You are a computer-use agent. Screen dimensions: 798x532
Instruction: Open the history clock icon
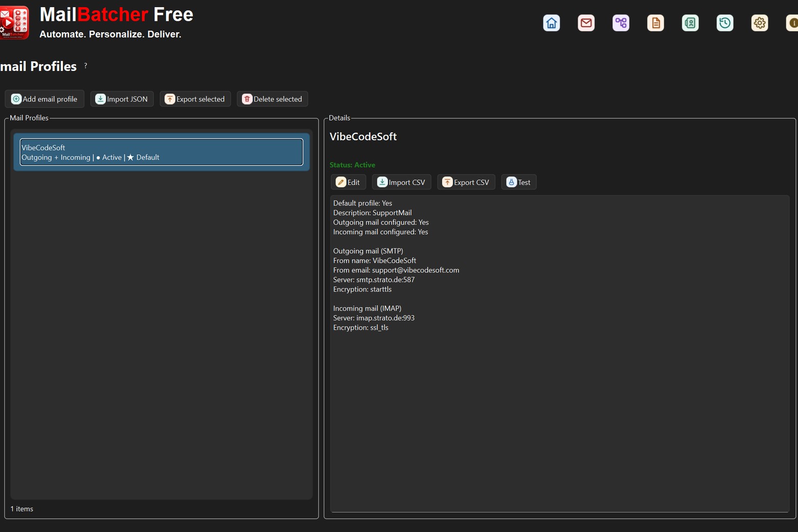[725, 23]
